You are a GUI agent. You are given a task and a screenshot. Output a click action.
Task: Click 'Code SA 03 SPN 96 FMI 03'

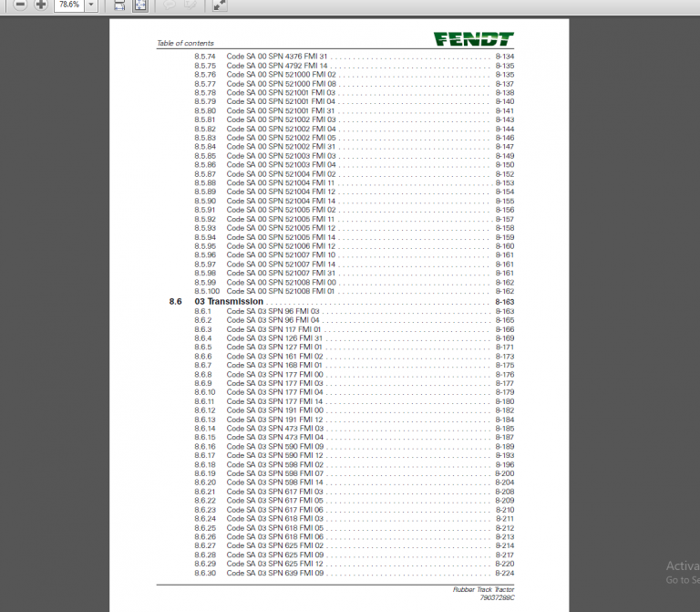coord(273,311)
